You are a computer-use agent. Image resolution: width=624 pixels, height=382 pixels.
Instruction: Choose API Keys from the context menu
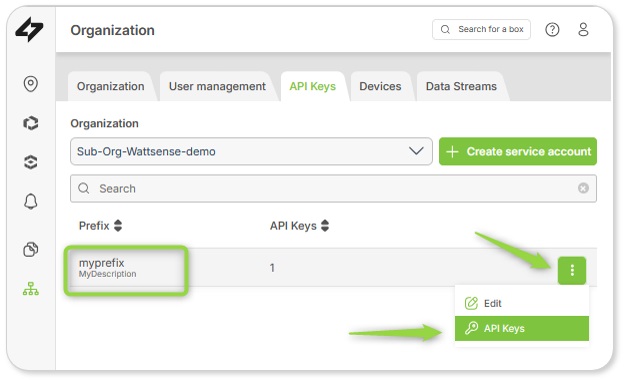click(522, 329)
